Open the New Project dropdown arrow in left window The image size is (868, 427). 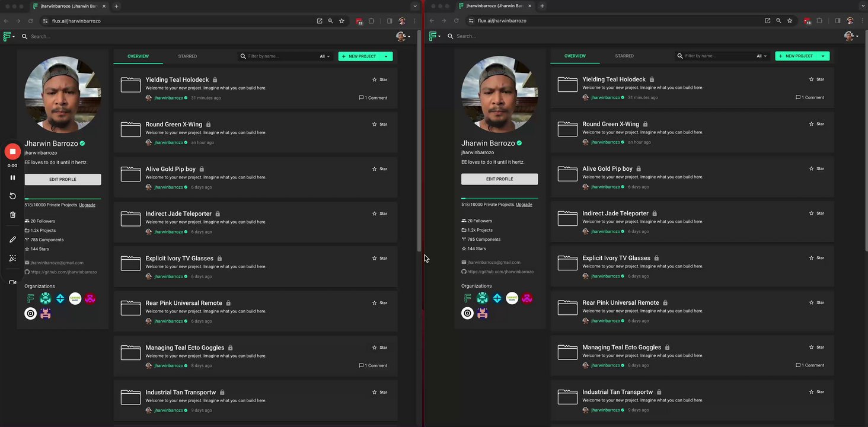tap(386, 56)
